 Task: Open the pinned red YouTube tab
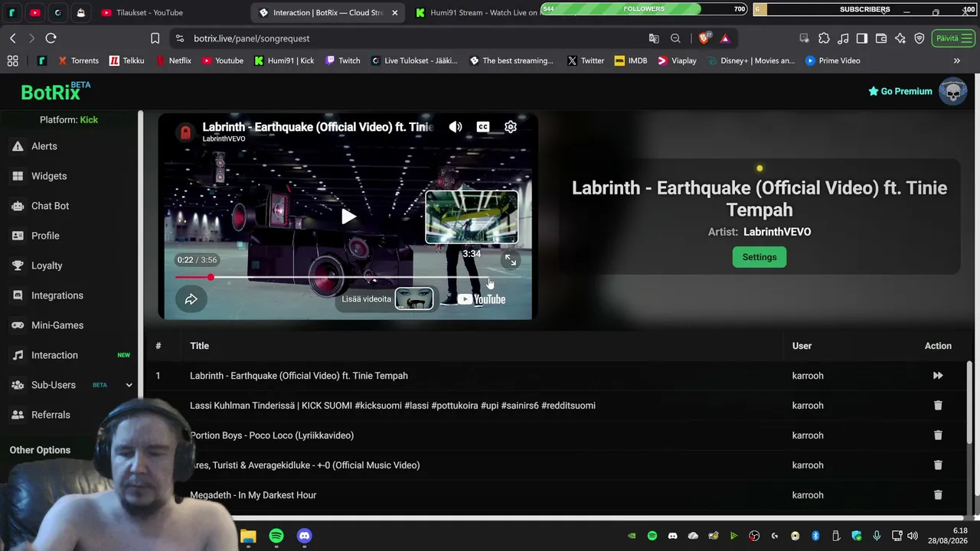(34, 12)
